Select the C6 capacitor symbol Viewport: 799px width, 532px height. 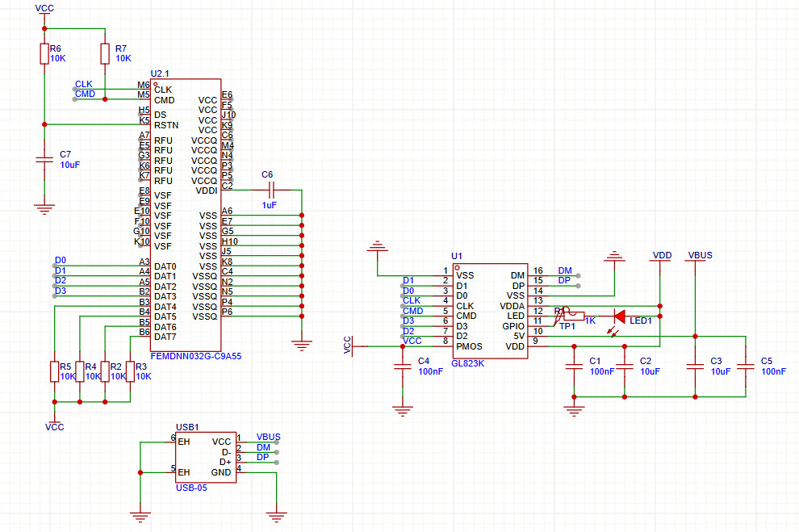pyautogui.click(x=271, y=190)
